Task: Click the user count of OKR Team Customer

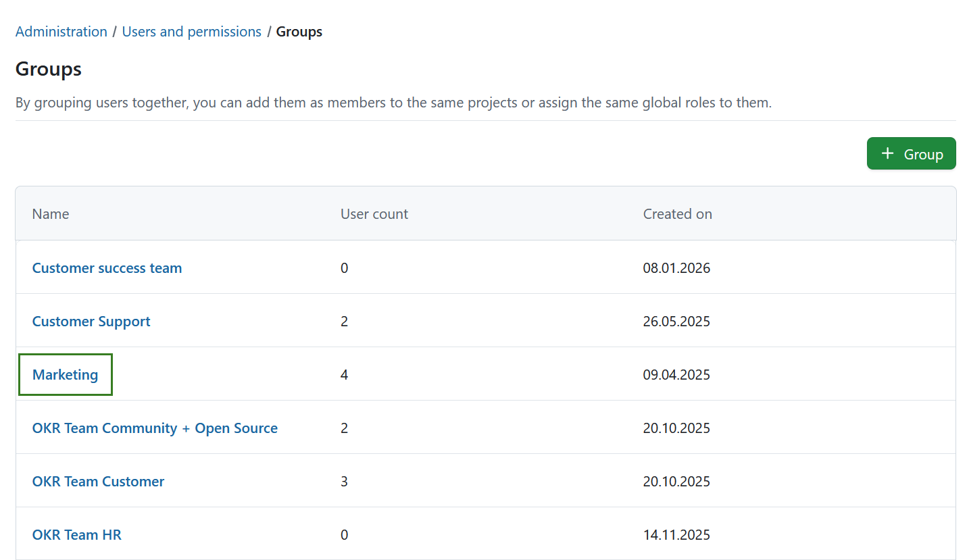Action: pos(344,481)
